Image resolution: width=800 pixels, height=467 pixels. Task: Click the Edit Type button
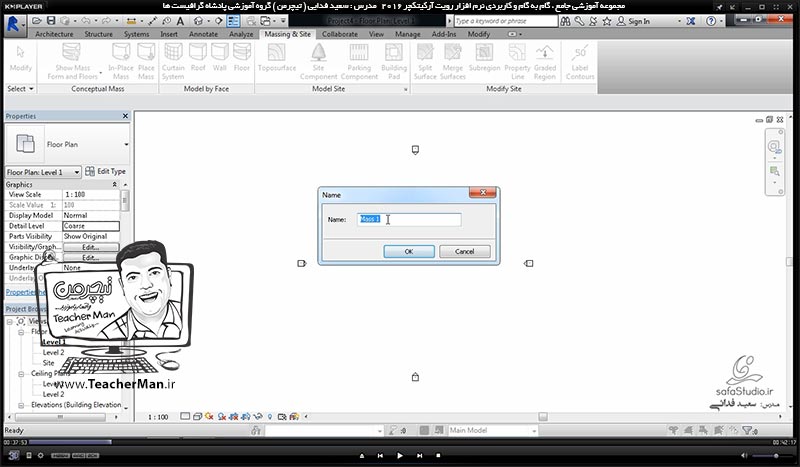[x=106, y=171]
